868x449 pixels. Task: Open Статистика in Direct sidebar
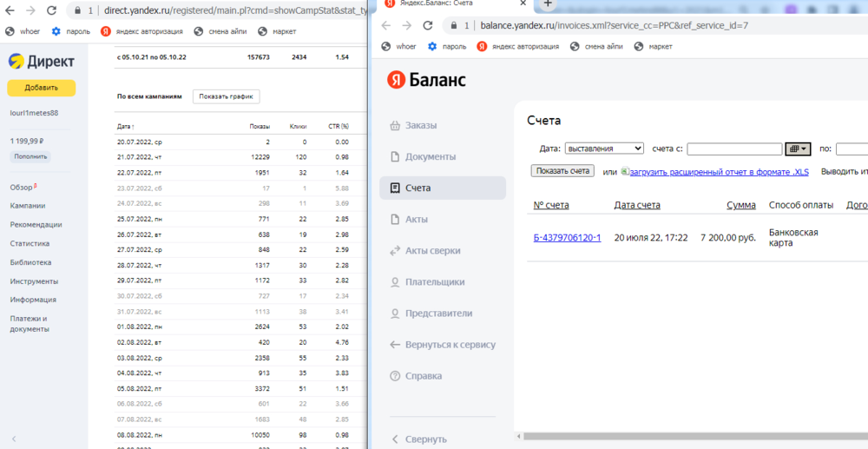(30, 243)
